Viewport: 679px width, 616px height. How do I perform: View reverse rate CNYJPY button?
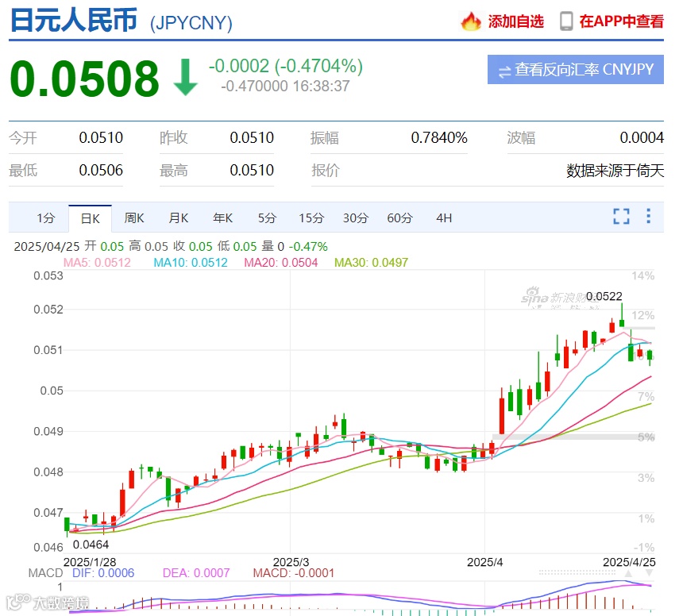coord(576,69)
